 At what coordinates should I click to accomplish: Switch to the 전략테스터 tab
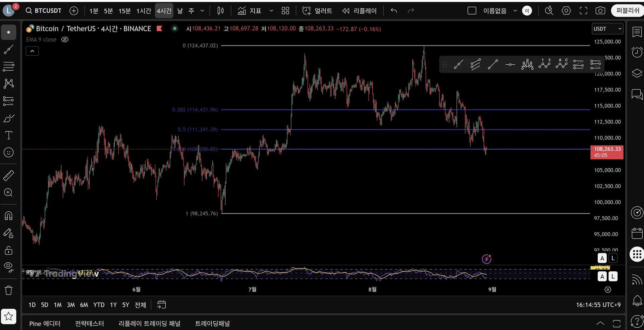(x=90, y=324)
